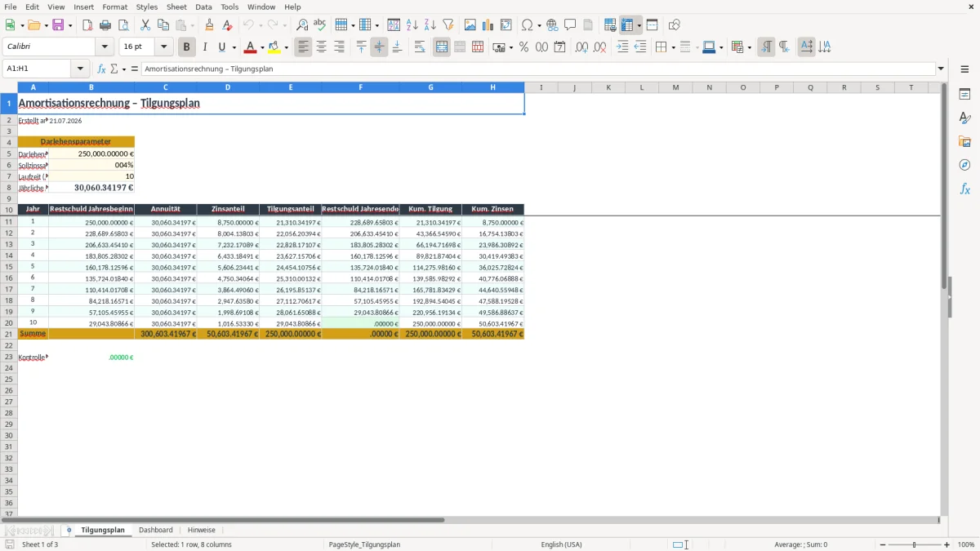Click English (USA) in status bar
The width and height of the screenshot is (980, 551).
pos(561,544)
